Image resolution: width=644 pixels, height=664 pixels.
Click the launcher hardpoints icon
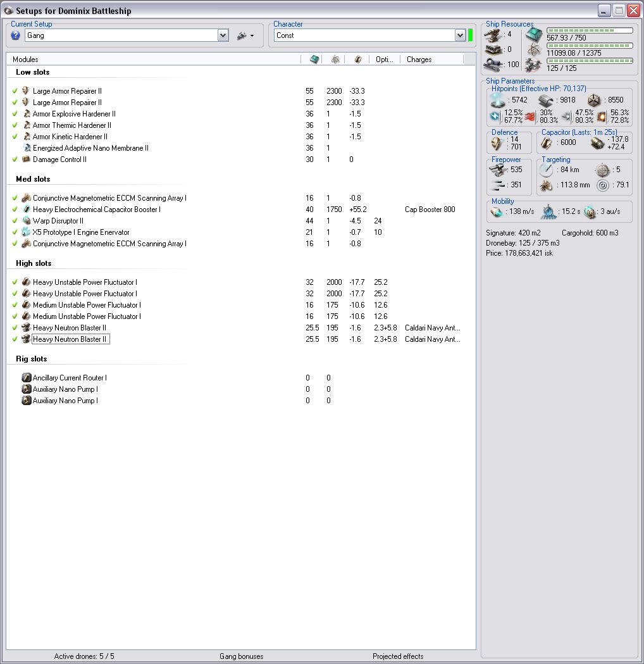(493, 50)
